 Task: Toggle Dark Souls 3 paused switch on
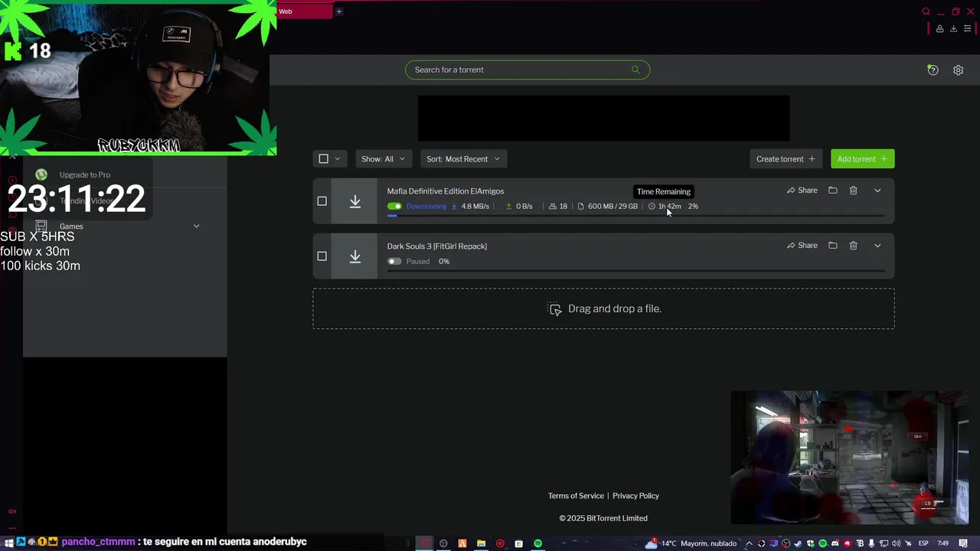pyautogui.click(x=394, y=261)
